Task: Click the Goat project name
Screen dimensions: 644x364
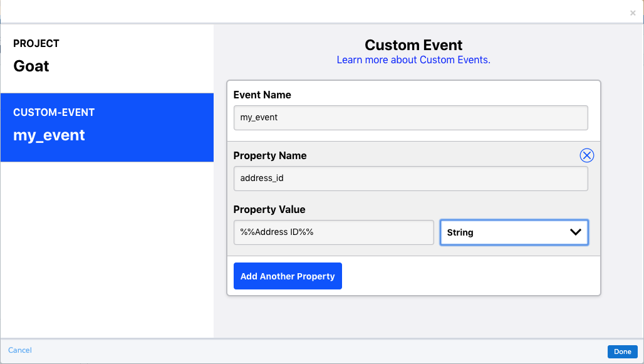Action: (x=31, y=66)
